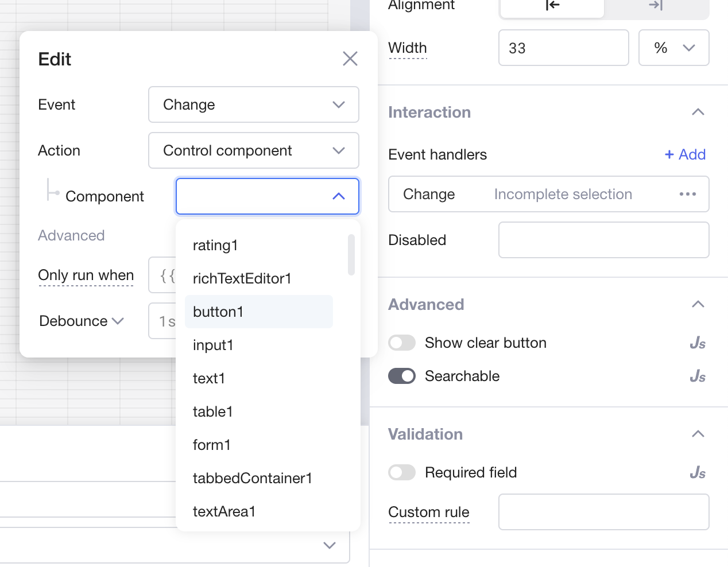This screenshot has width=728, height=567.
Task: Click the Custom rule input field
Action: [603, 512]
